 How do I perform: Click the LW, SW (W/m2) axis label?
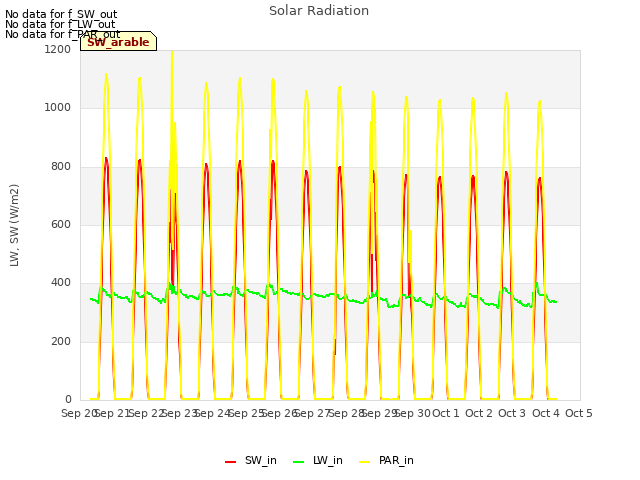pos(14,225)
